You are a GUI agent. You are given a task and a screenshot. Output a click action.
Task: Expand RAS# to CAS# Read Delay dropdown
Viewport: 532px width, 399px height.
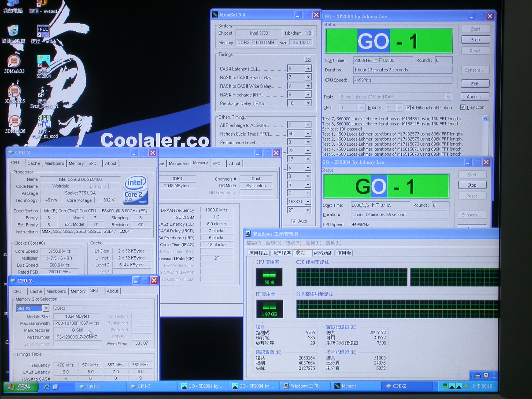tap(308, 78)
